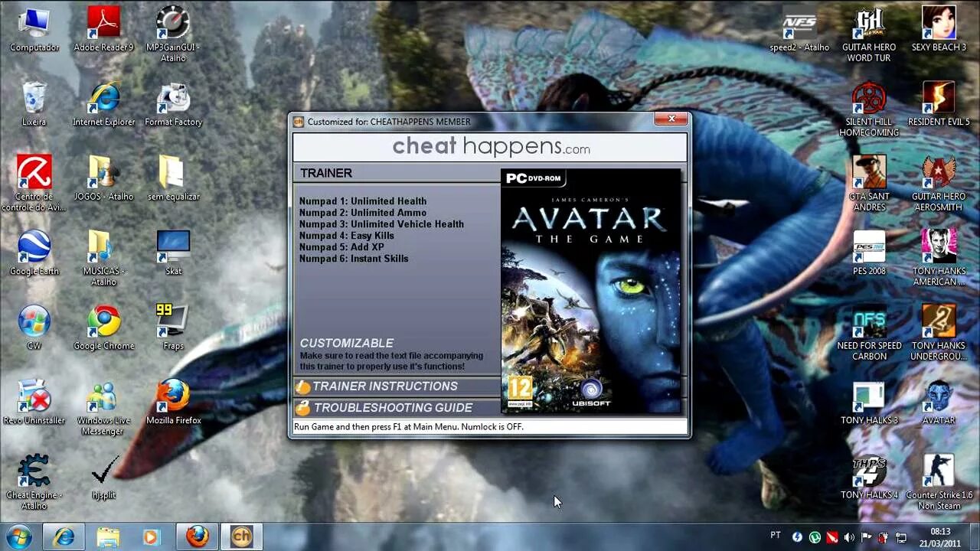Click the CH trainer taskbar button
This screenshot has height=551, width=980.
pos(241,537)
